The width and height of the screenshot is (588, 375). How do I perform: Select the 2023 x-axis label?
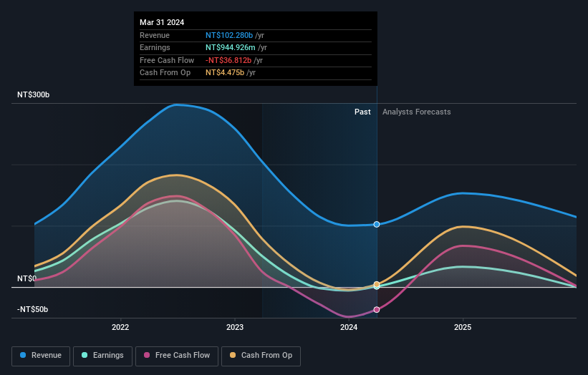click(235, 327)
